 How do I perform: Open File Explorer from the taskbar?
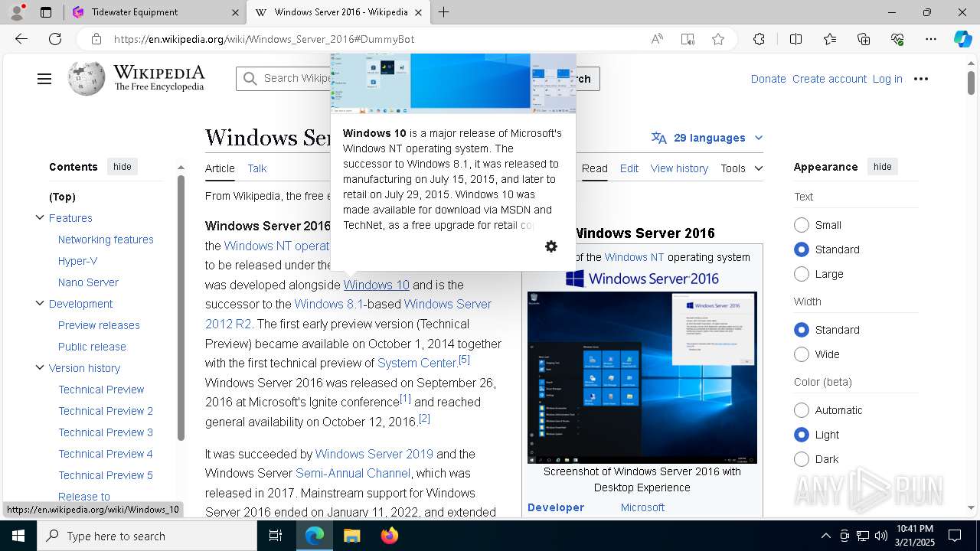coord(351,536)
